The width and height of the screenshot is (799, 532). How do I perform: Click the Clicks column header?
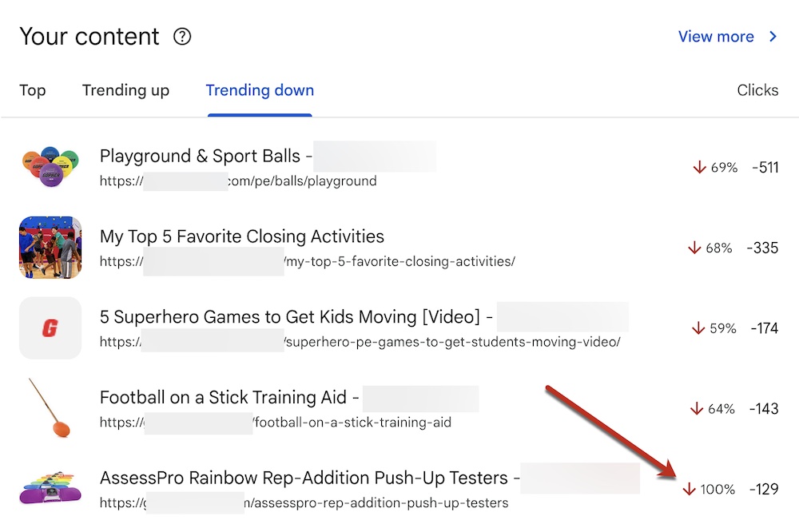pyautogui.click(x=757, y=90)
